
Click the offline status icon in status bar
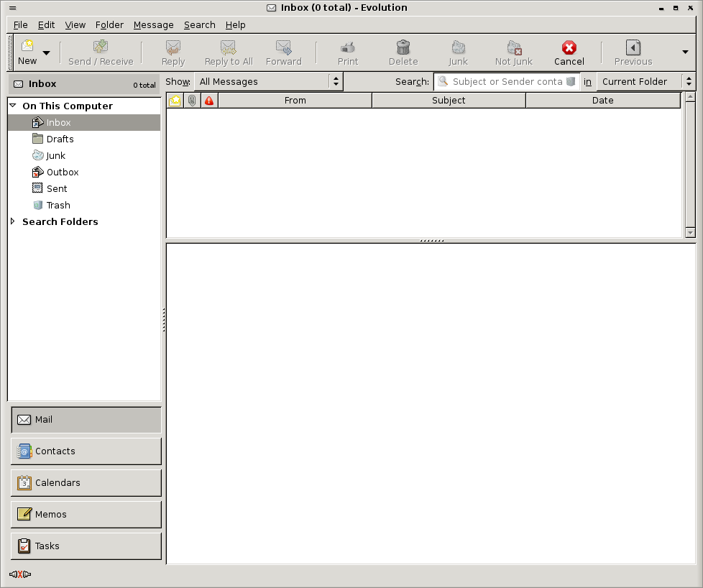click(20, 574)
